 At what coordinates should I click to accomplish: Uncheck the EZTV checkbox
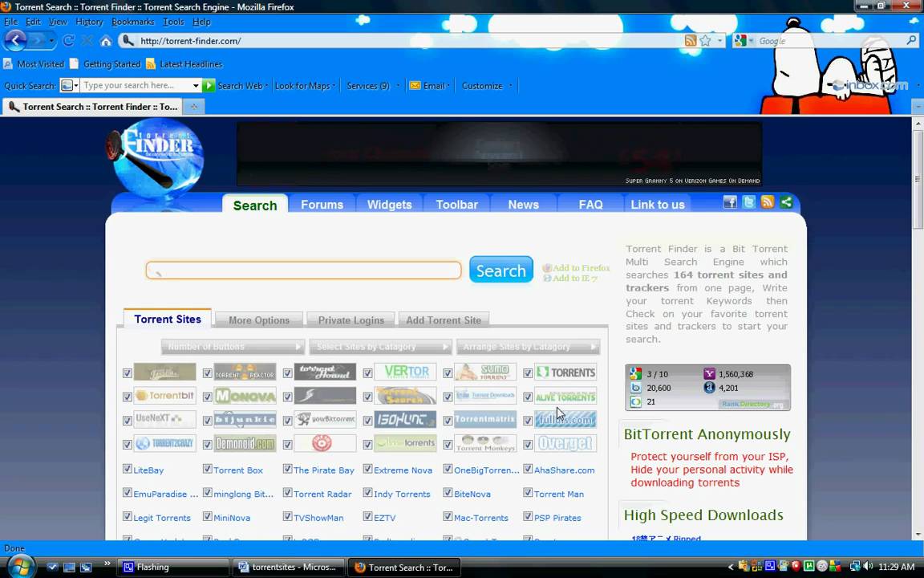tap(367, 516)
